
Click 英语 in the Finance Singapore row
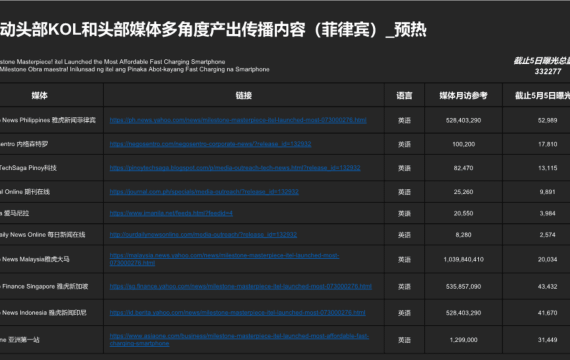coord(404,287)
